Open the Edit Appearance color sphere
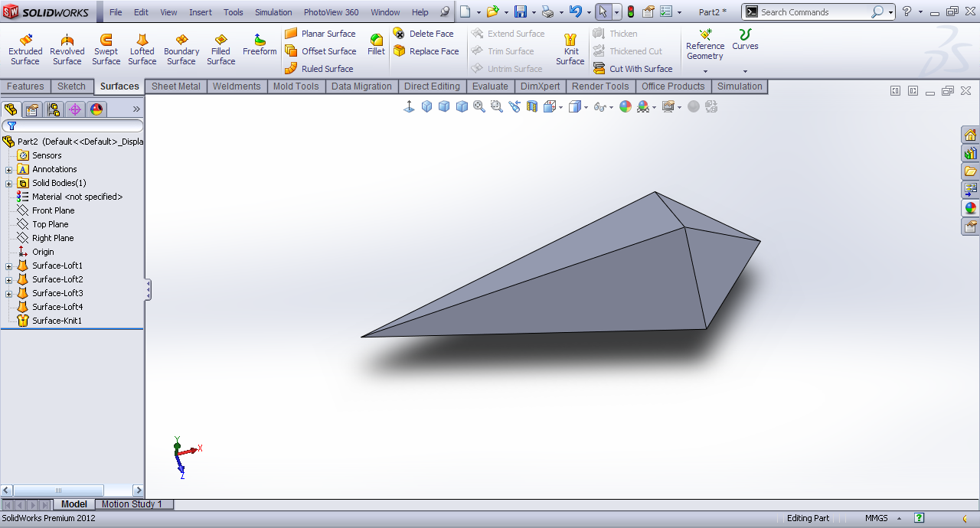Viewport: 980px width, 528px height. click(x=626, y=106)
